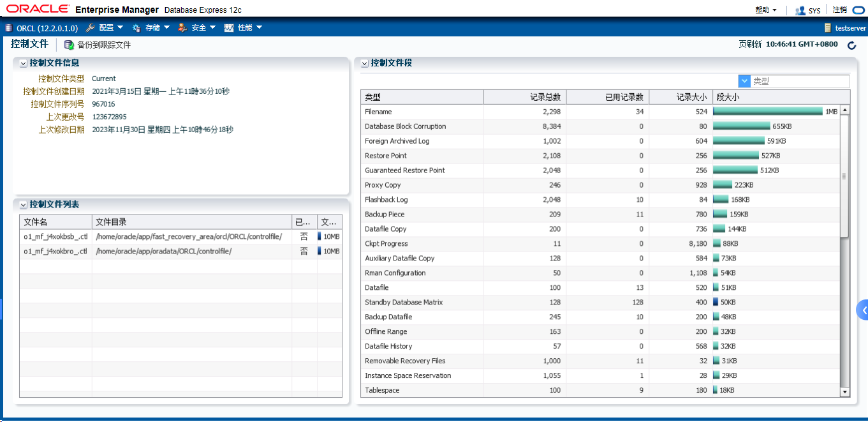Click the Filename segment size bar
Viewport: 868px width, 422px height.
point(765,111)
